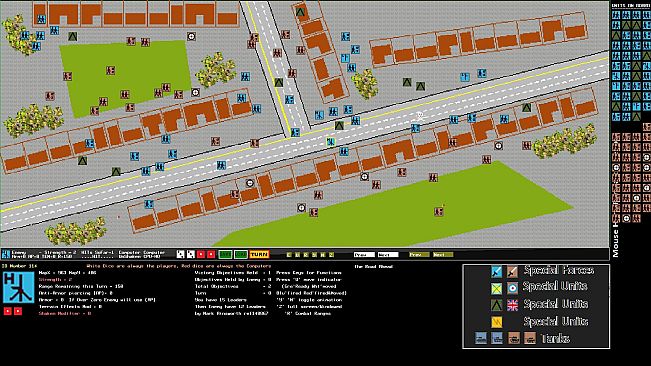This screenshot has height=366, width=651.
Task: Click the white Next button in toolbar
Action: [x=388, y=254]
